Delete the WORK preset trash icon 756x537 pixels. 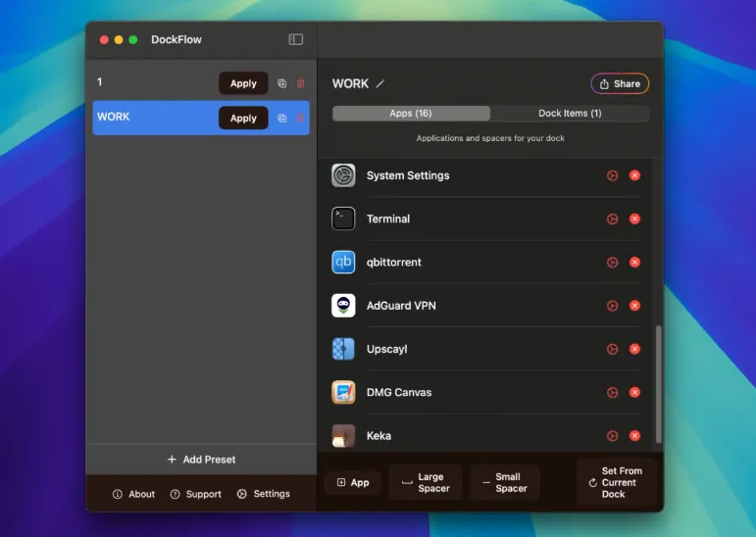tap(300, 119)
